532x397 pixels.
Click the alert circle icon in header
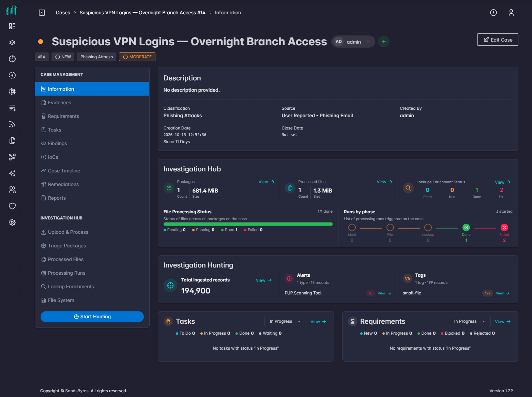pyautogui.click(x=493, y=13)
